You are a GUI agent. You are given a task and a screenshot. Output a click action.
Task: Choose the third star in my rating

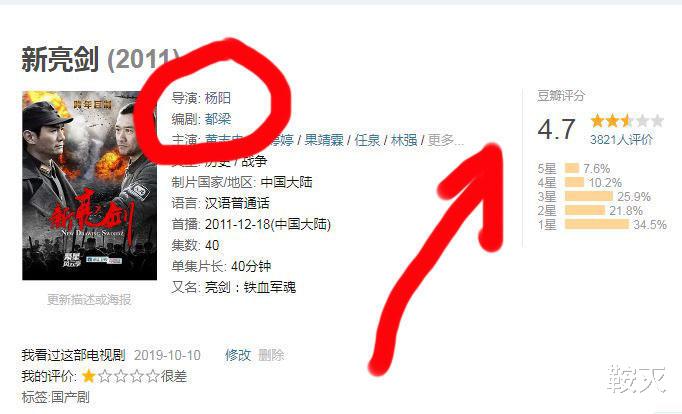(121, 376)
